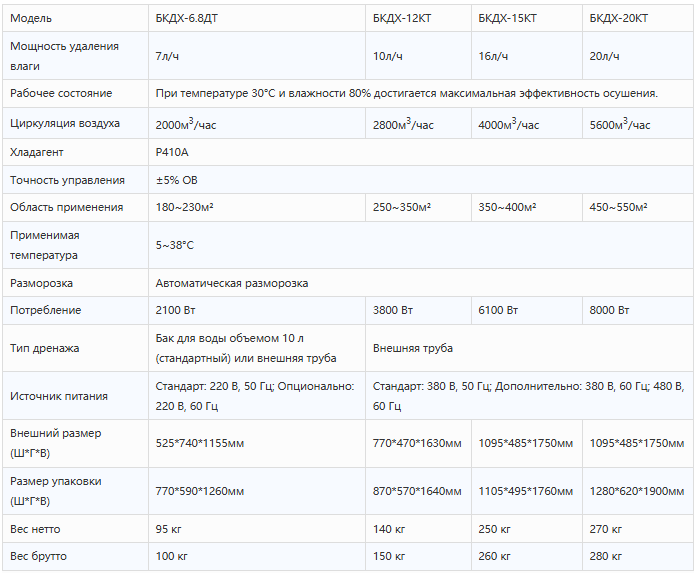
Task: Select the БКДХ-12КТ model header
Action: (418, 18)
